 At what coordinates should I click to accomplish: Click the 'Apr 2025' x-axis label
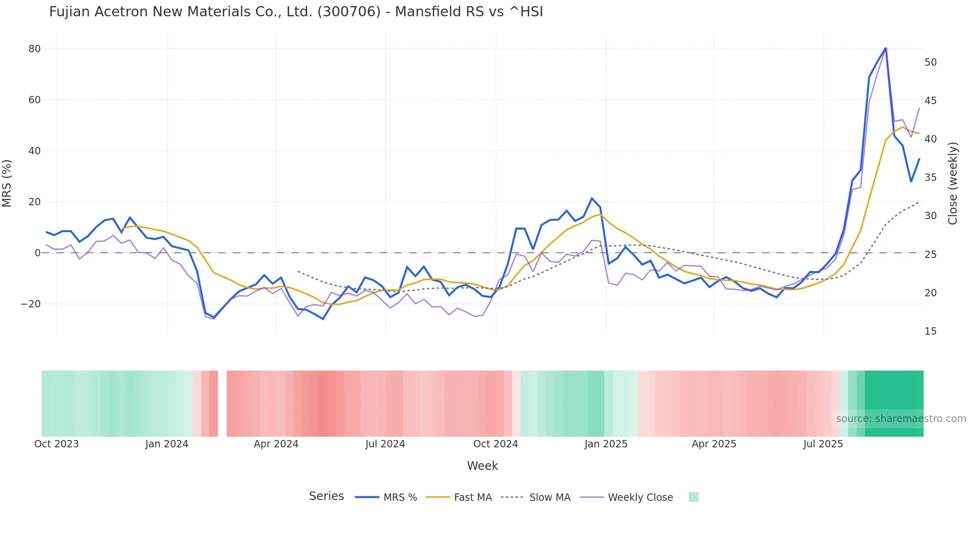[714, 444]
